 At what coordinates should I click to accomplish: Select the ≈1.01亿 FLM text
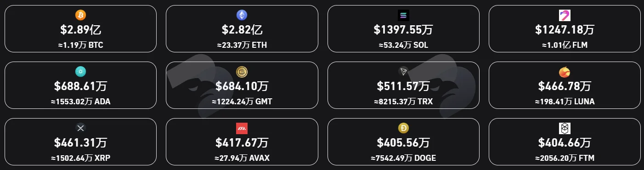coord(565,45)
